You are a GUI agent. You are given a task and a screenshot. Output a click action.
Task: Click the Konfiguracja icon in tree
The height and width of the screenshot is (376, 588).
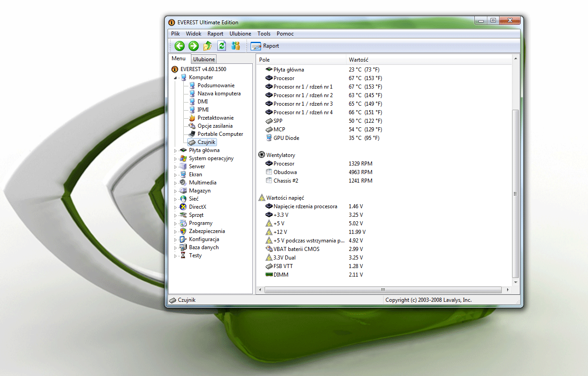point(183,239)
